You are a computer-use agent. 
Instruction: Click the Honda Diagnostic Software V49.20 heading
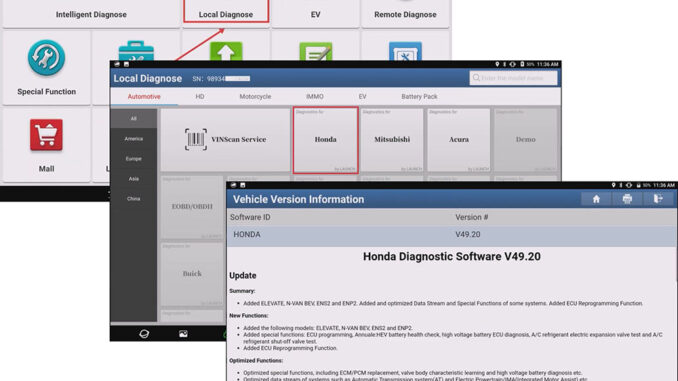click(x=451, y=256)
